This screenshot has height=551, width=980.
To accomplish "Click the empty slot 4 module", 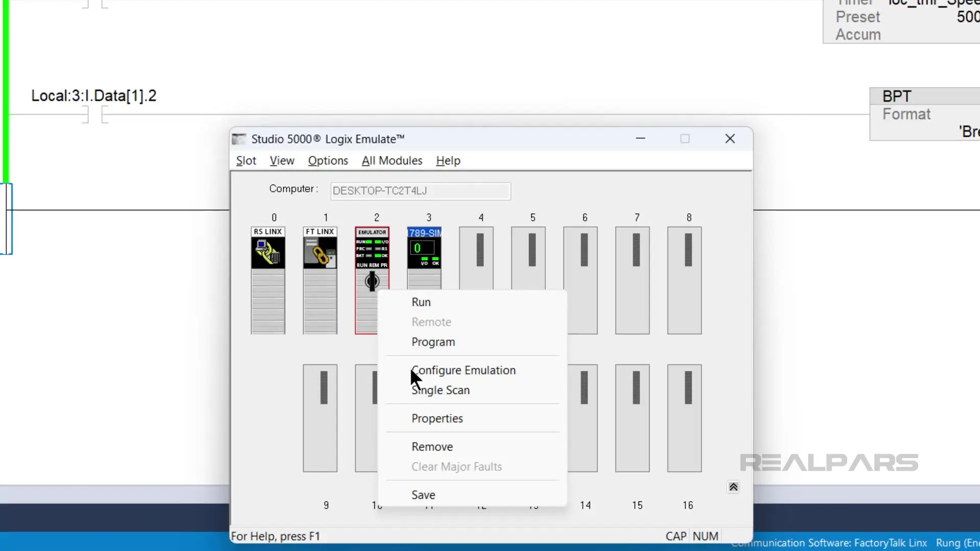I will (x=476, y=258).
